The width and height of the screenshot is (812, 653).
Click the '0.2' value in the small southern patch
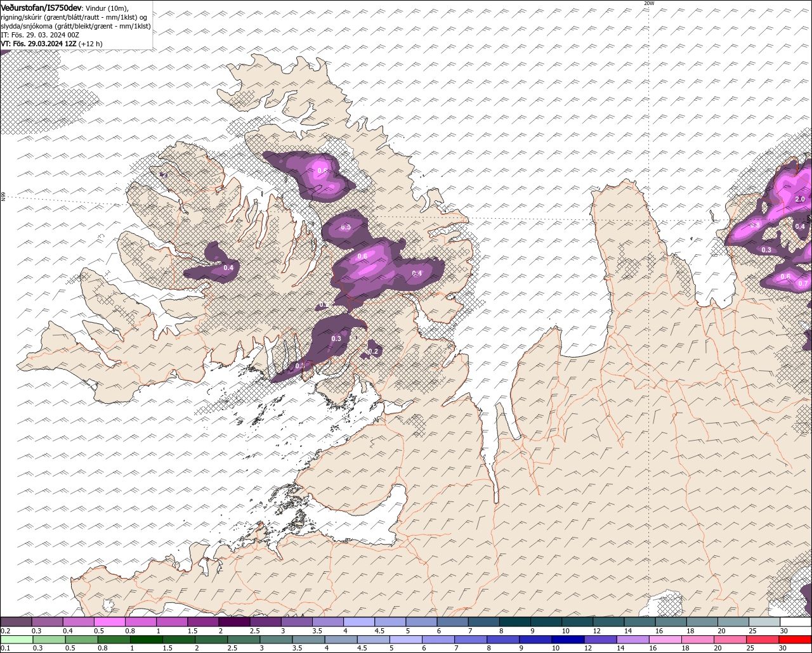tap(373, 351)
